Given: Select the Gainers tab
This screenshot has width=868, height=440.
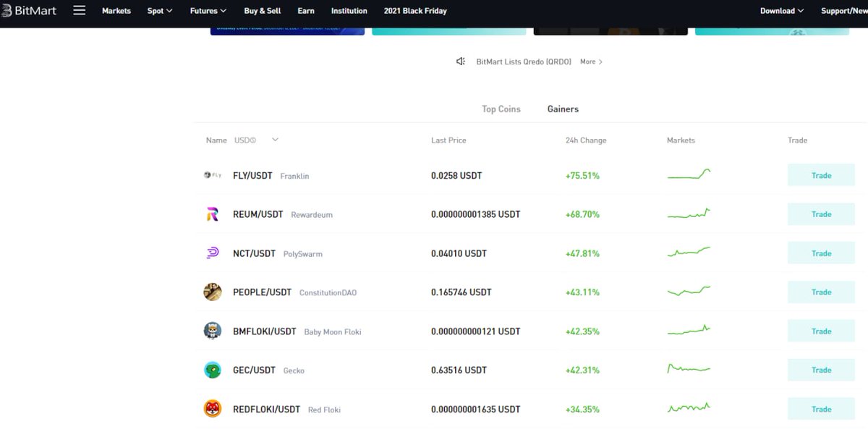Looking at the screenshot, I should (x=563, y=109).
